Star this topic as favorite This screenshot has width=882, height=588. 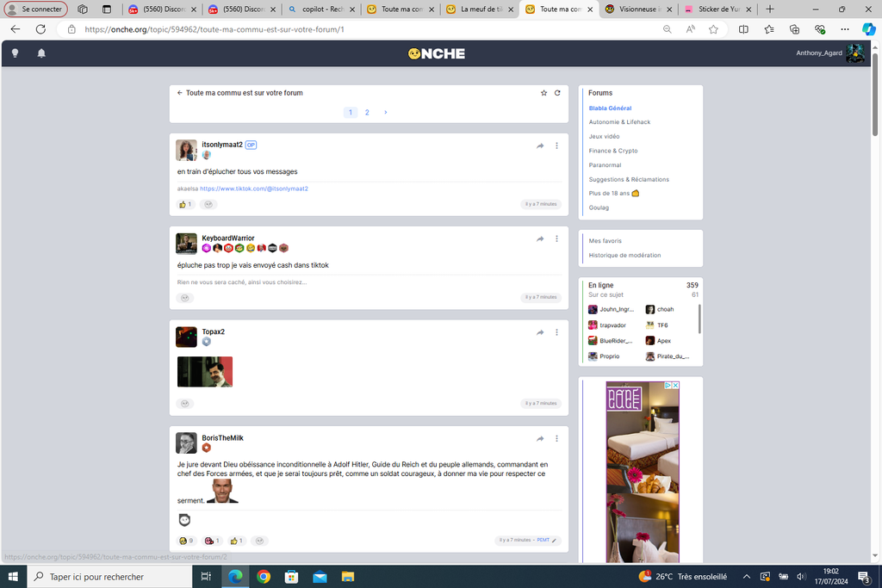543,93
